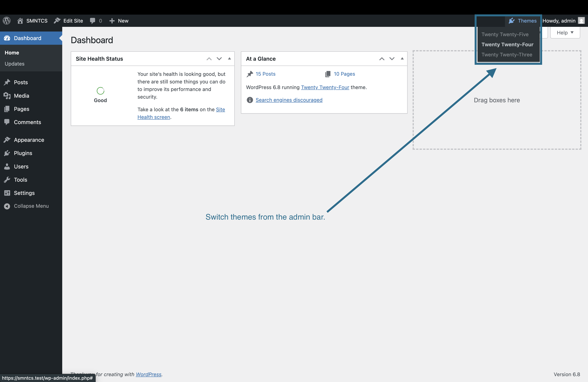
Task: Follow the WordPress footer link
Action: coord(149,374)
